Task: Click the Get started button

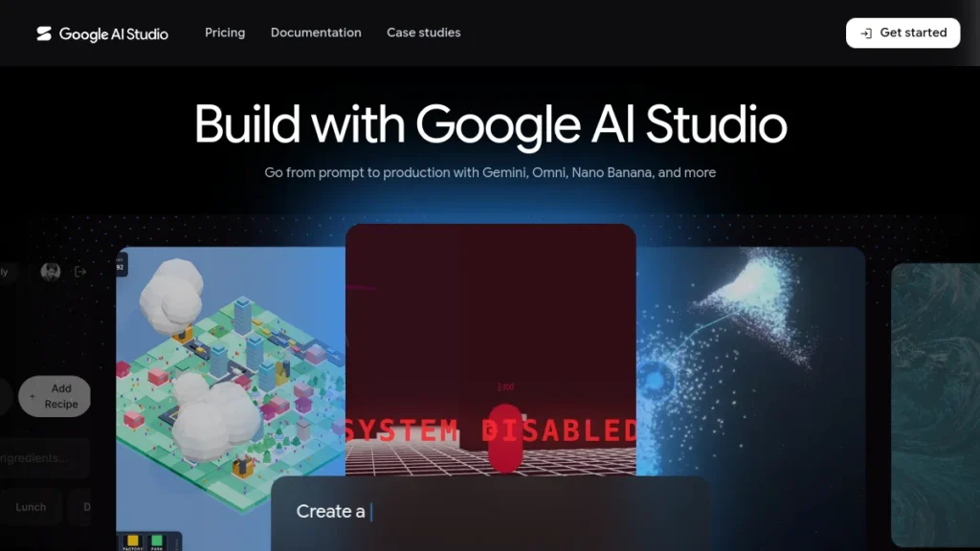Action: [x=902, y=33]
